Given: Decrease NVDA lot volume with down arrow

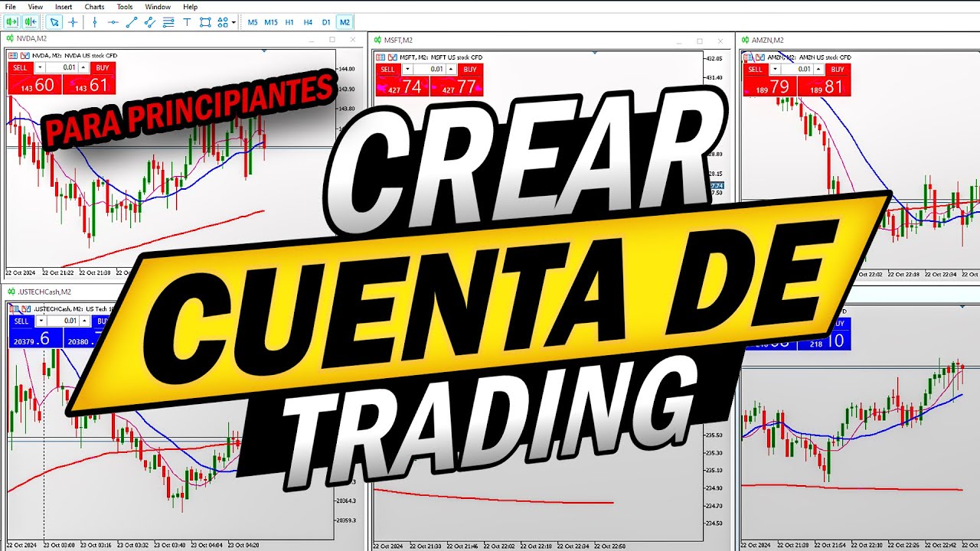Looking at the screenshot, I should click(x=40, y=68).
